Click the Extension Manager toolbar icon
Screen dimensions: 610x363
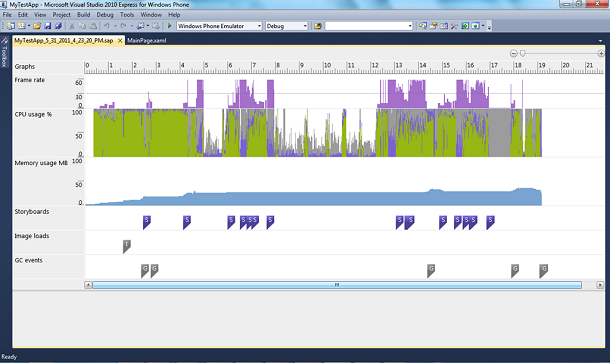(x=475, y=26)
